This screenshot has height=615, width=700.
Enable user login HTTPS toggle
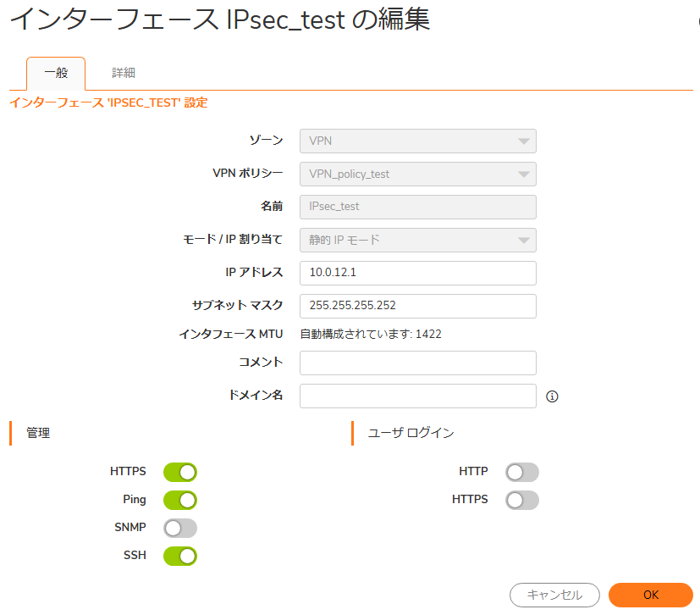[x=522, y=501]
